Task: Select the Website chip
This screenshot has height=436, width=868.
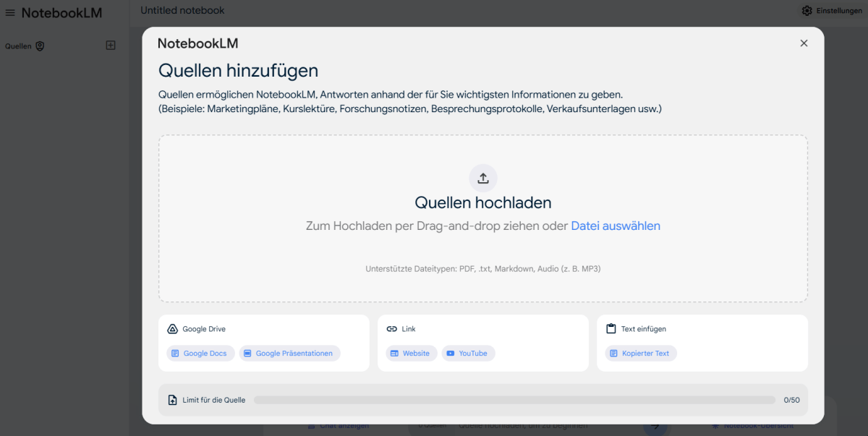Action: click(410, 353)
